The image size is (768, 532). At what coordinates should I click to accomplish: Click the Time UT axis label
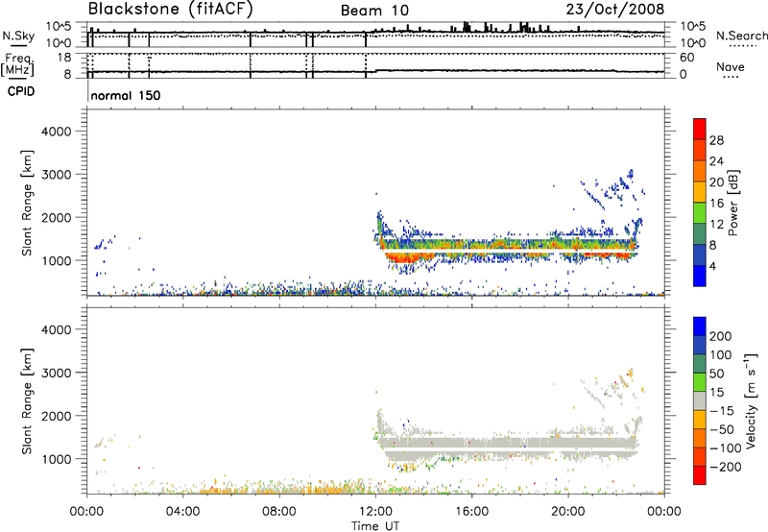pyautogui.click(x=375, y=526)
